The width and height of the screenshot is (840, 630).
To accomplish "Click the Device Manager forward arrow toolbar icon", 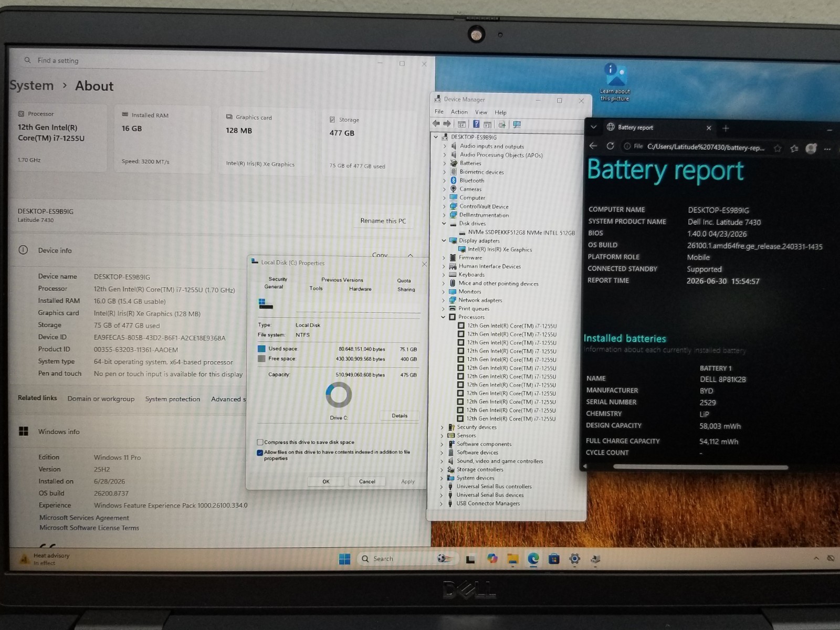I will [x=447, y=124].
